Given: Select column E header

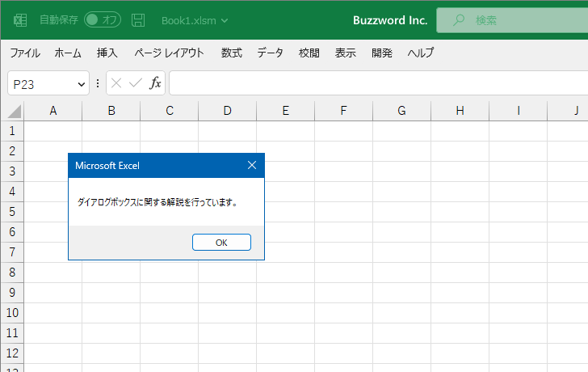Looking at the screenshot, I should point(286,111).
